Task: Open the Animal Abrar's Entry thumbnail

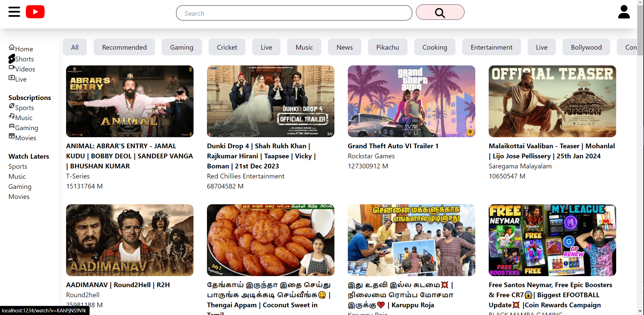Action: click(x=130, y=101)
